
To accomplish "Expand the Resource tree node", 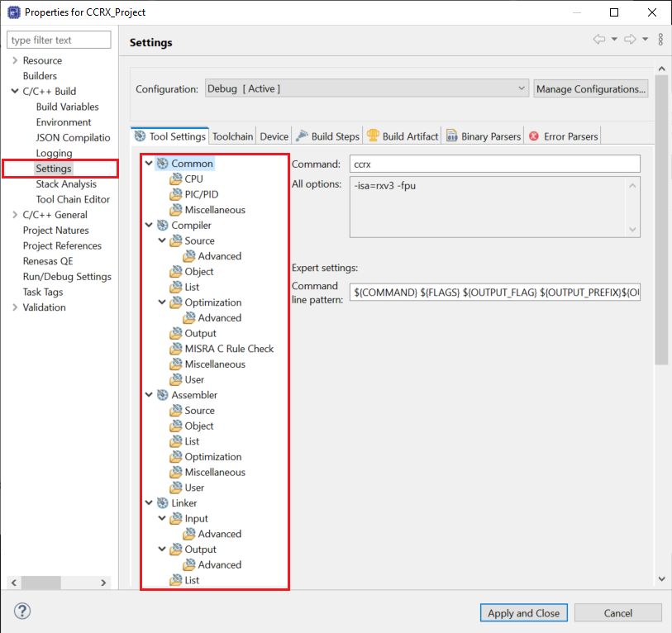I will 15,60.
